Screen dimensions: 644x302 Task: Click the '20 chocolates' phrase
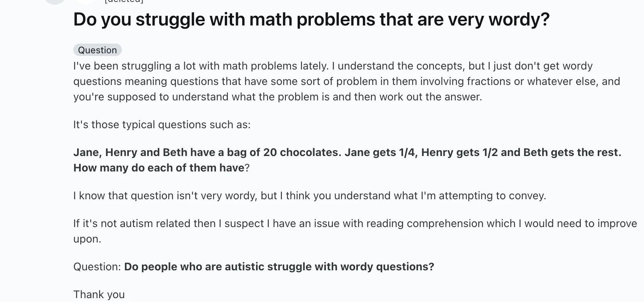[x=302, y=153]
